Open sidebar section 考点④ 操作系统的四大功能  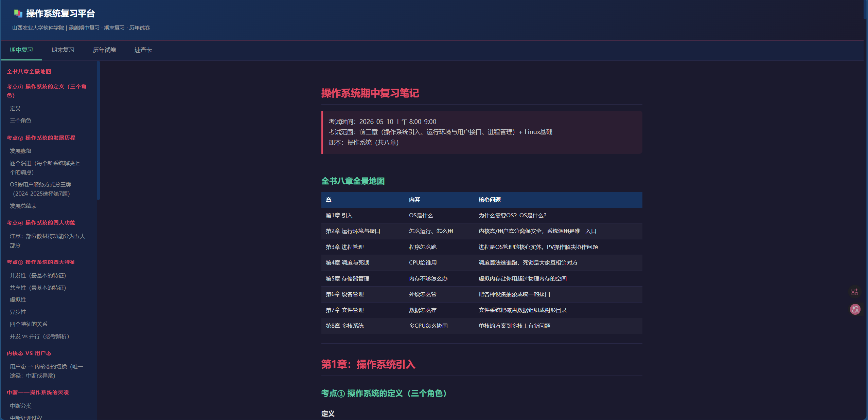tap(41, 223)
